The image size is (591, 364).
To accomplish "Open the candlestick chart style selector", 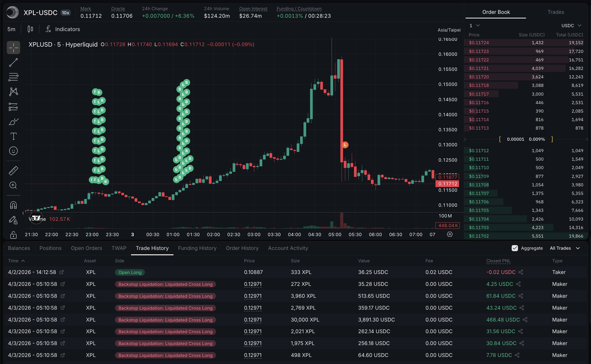I will pyautogui.click(x=30, y=29).
